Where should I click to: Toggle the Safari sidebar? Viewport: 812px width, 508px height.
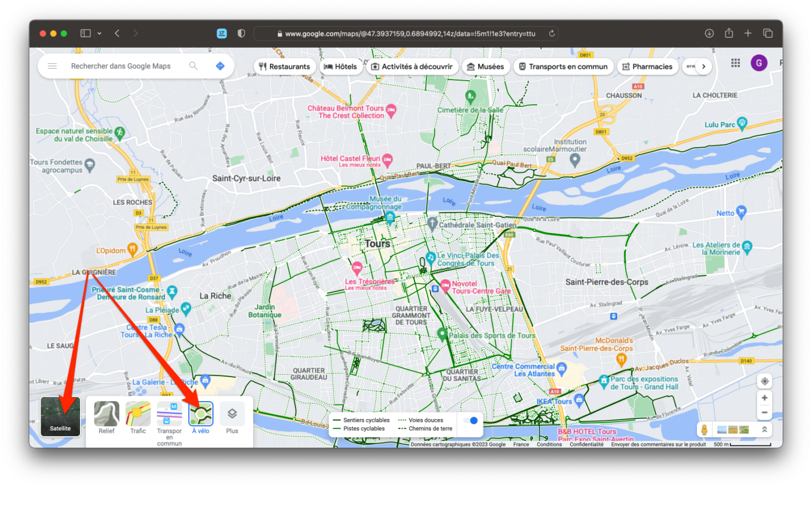point(85,33)
